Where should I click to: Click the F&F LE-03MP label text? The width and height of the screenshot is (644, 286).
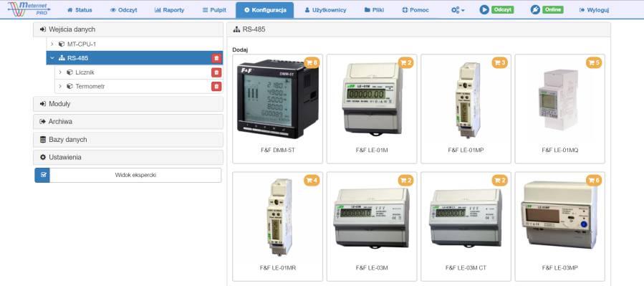(559, 268)
